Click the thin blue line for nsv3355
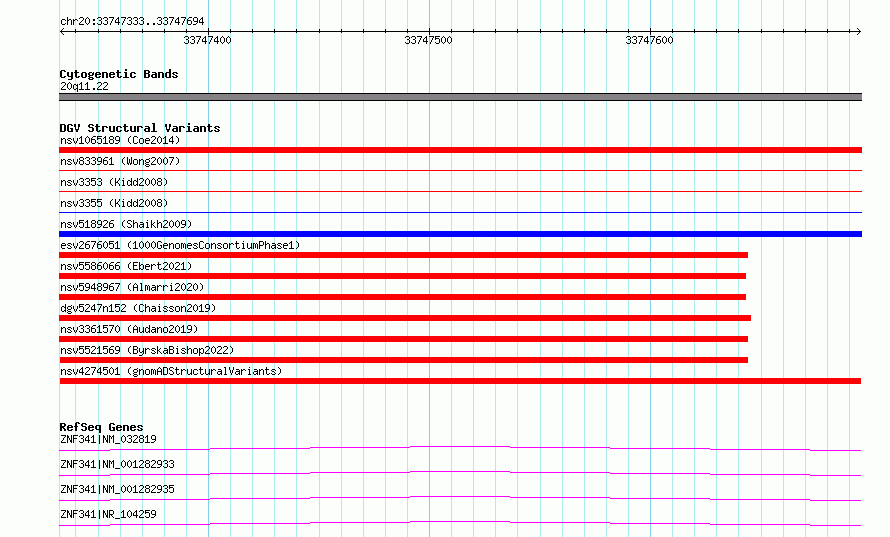 pyautogui.click(x=460, y=213)
